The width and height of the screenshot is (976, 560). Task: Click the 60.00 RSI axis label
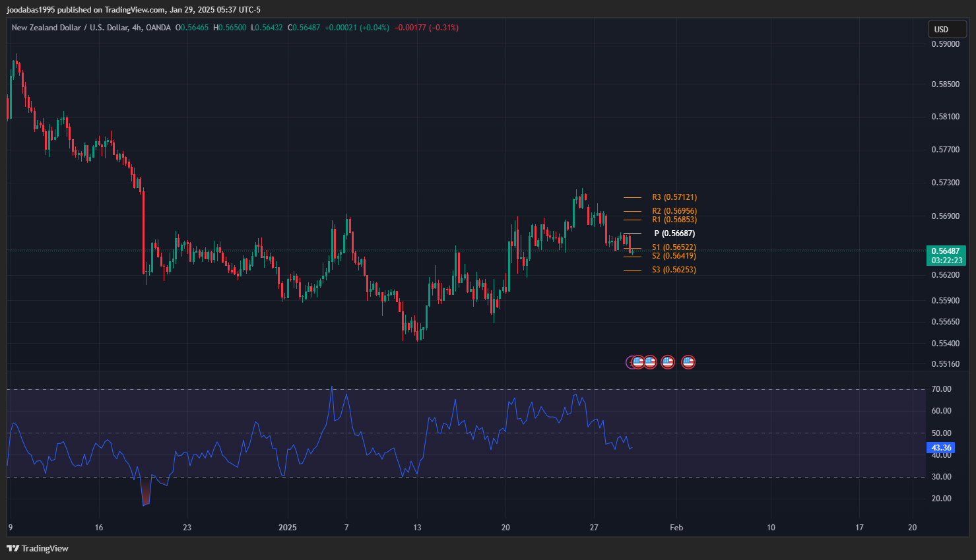click(x=942, y=411)
